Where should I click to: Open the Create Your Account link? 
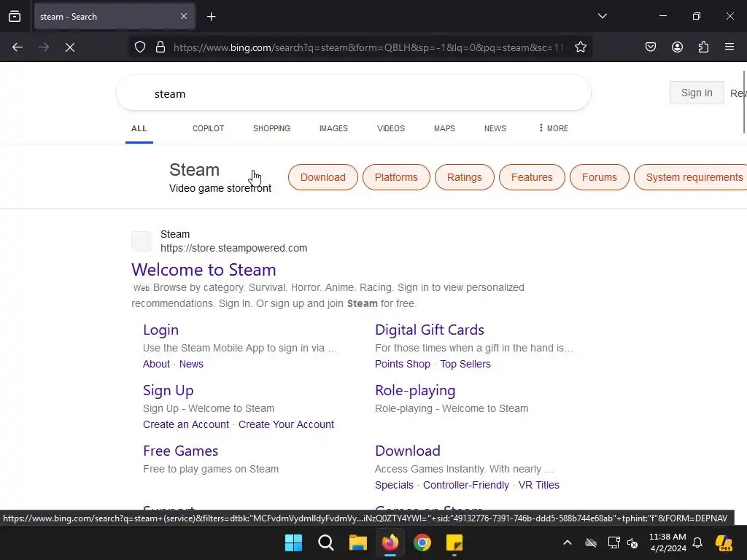point(286,424)
